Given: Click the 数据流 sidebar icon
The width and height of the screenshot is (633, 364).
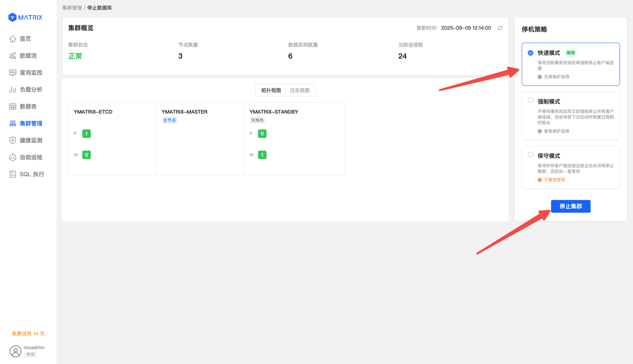Looking at the screenshot, I should pos(13,56).
